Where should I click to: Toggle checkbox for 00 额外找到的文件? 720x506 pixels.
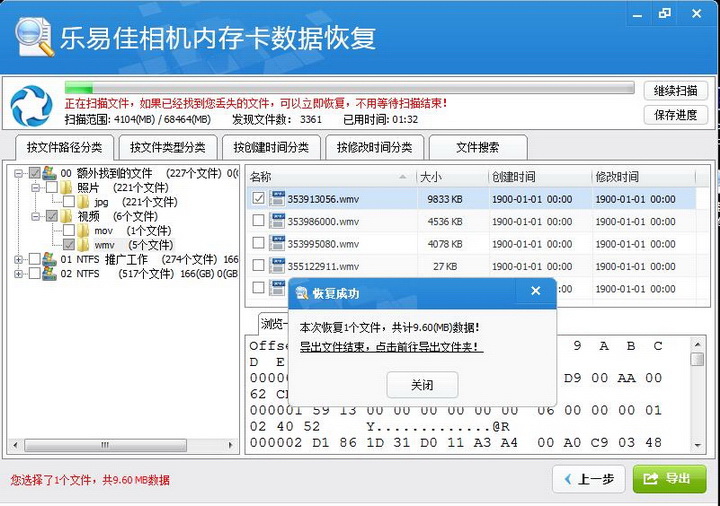(x=34, y=173)
